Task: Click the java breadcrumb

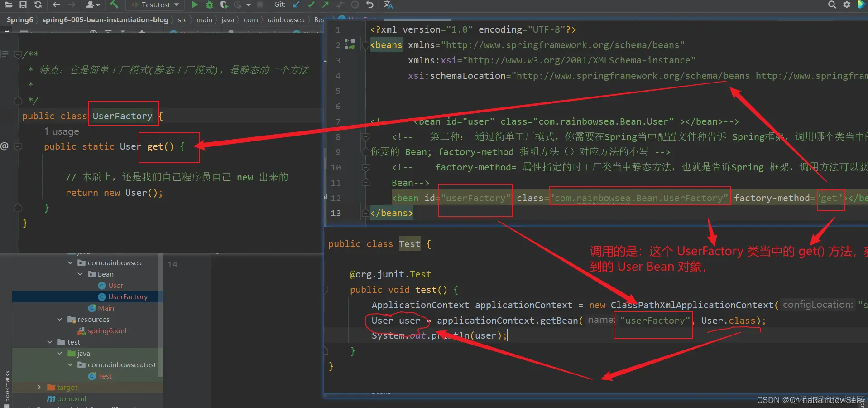Action: coord(227,19)
